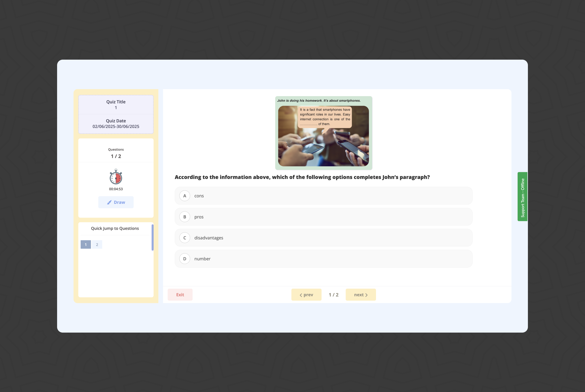Image resolution: width=585 pixels, height=392 pixels.
Task: Select answer circle C
Action: point(185,238)
